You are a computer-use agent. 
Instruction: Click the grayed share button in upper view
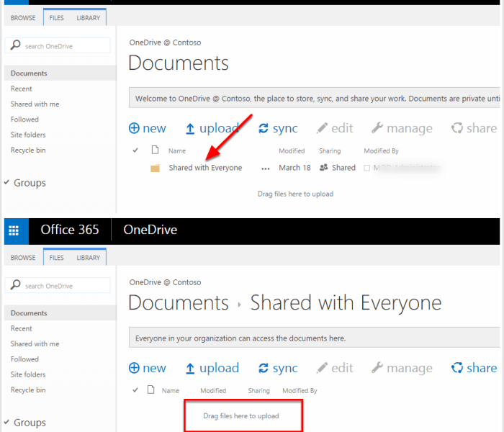tap(474, 128)
